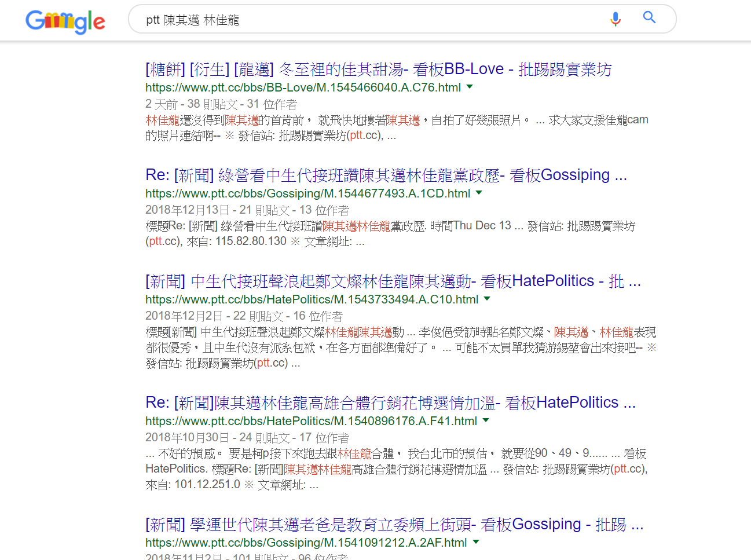Image resolution: width=751 pixels, height=560 pixels.
Task: Click URL text HatePolitics/M.1543733494.A.C10.html
Action: [312, 299]
